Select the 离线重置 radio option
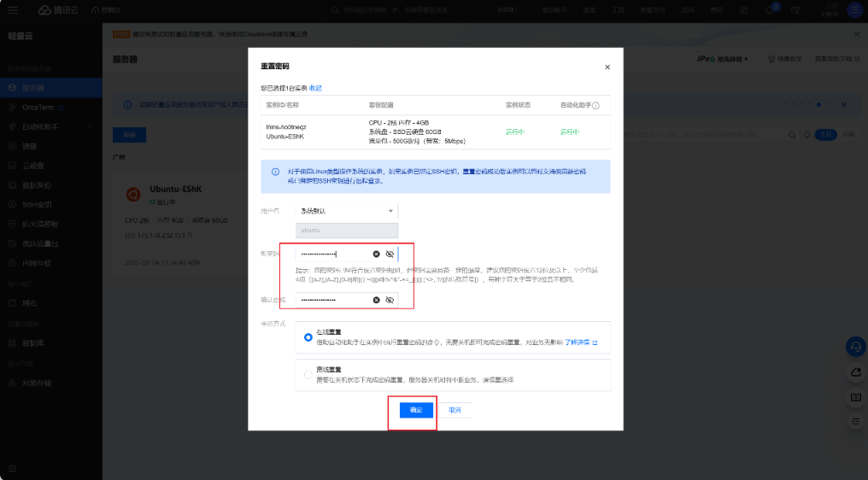Image resolution: width=868 pixels, height=480 pixels. pyautogui.click(x=308, y=375)
